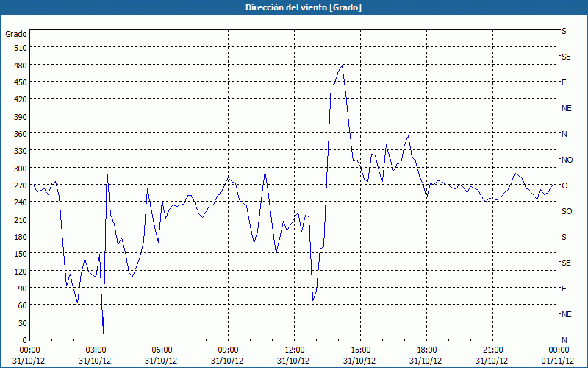The image size is (588, 368).
Task: Click the 30 degree axis label
Action: coord(23,323)
